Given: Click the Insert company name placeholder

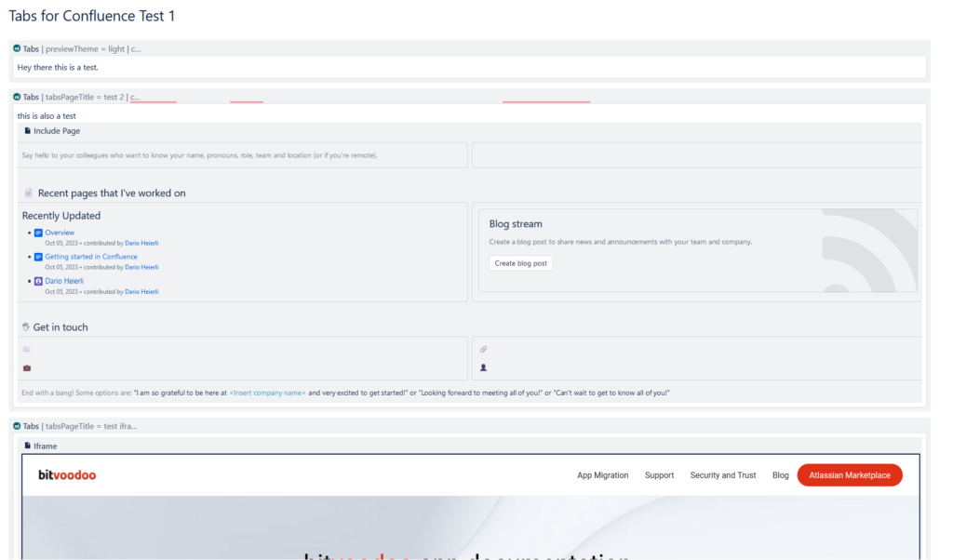Looking at the screenshot, I should click(267, 393).
